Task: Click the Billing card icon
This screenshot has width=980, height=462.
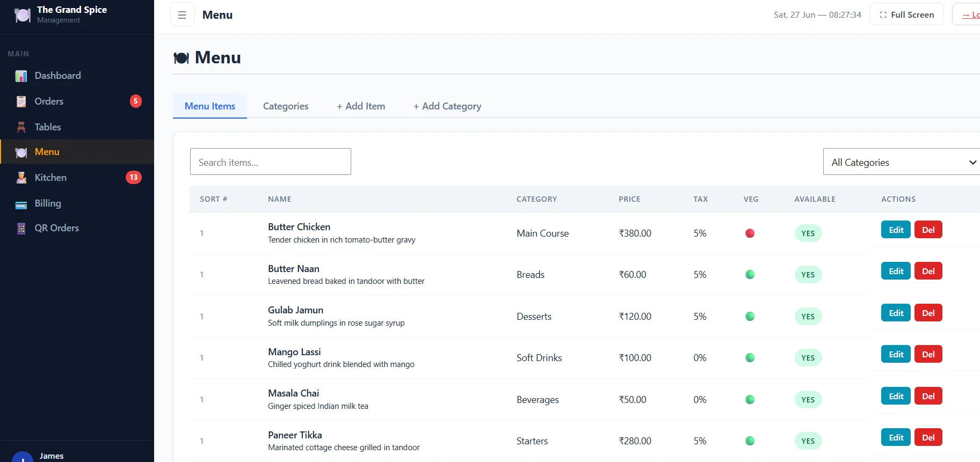Action: coord(21,204)
